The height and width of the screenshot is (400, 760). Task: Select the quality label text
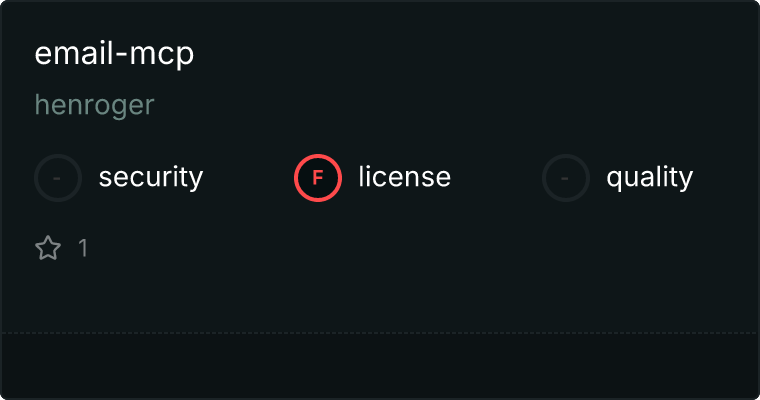pos(649,177)
